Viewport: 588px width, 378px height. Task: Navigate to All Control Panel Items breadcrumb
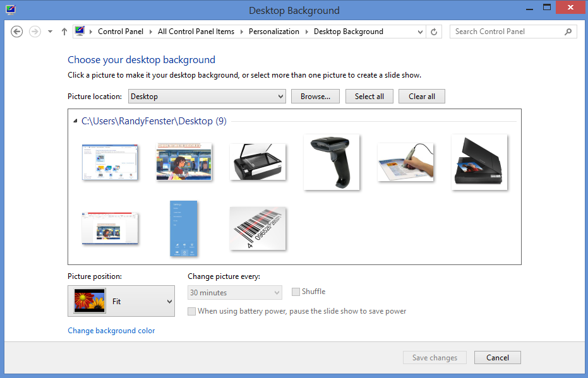pyautogui.click(x=196, y=31)
